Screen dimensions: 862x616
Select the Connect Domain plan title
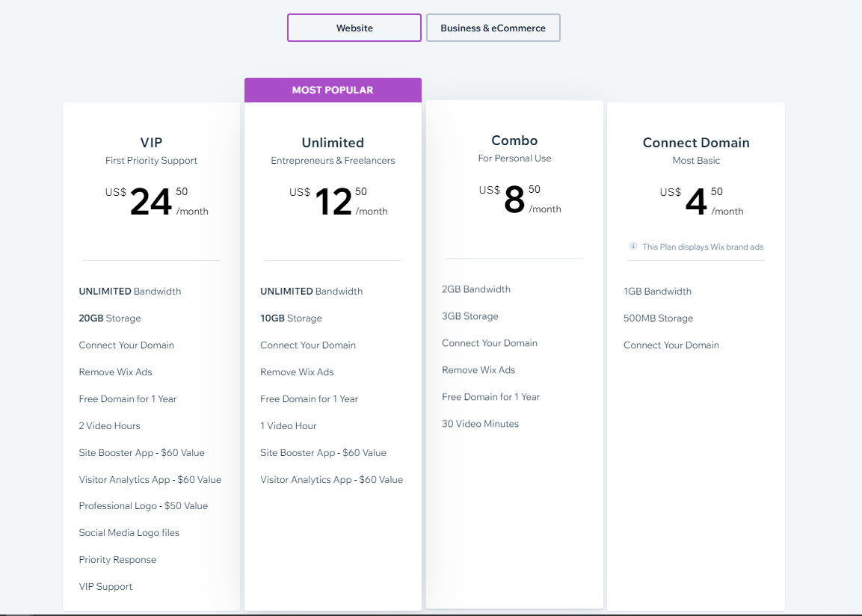(x=696, y=142)
